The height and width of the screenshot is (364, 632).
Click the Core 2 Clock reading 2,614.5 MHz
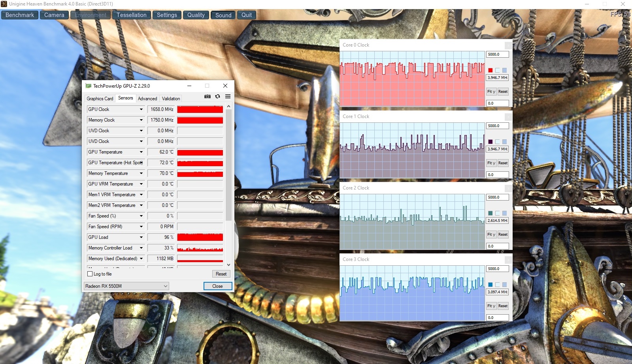click(497, 221)
